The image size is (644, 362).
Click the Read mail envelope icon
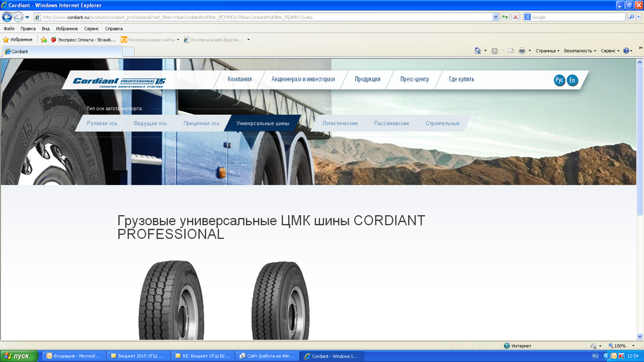tap(511, 51)
